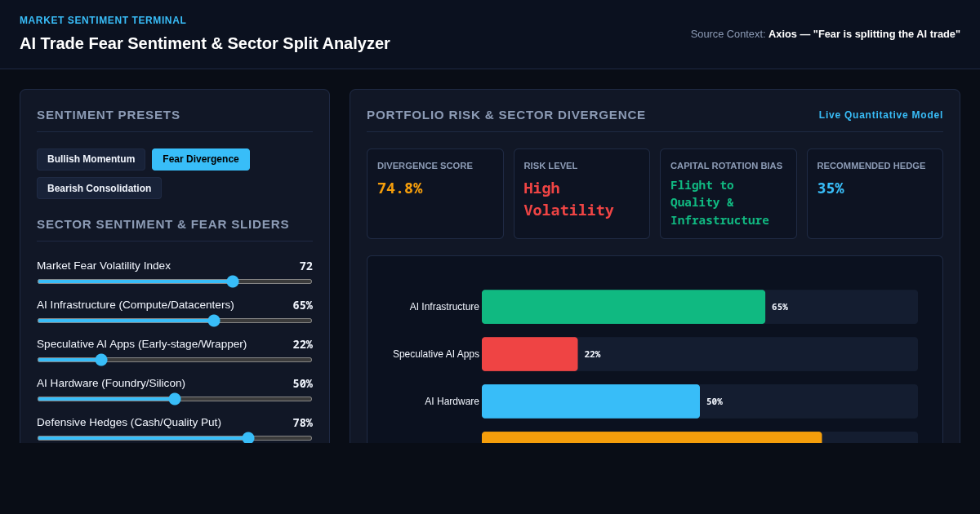Click the 65% label on the chart
Screen dimensions: 980x514
(x=780, y=307)
